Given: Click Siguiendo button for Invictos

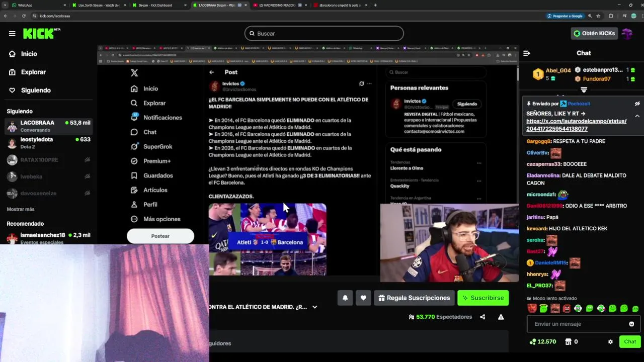Looking at the screenshot, I should [x=467, y=104].
